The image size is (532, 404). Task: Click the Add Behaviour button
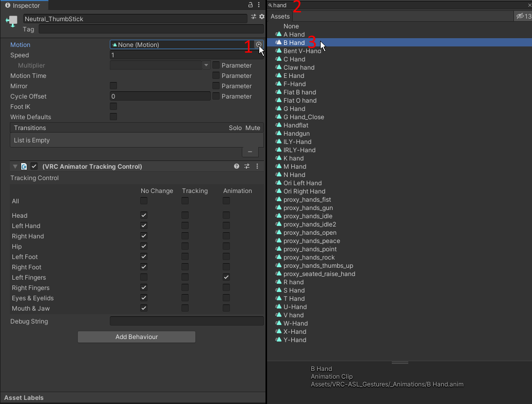[x=136, y=336]
